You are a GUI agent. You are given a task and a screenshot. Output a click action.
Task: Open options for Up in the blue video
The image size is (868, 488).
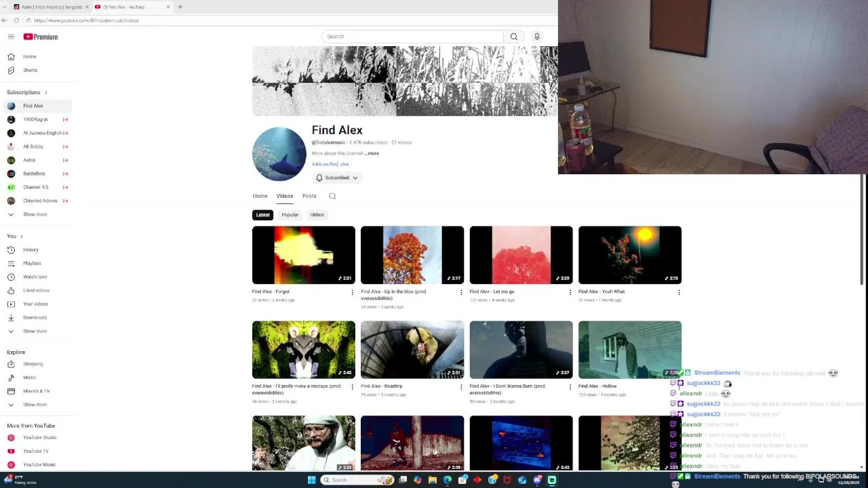coord(461,292)
